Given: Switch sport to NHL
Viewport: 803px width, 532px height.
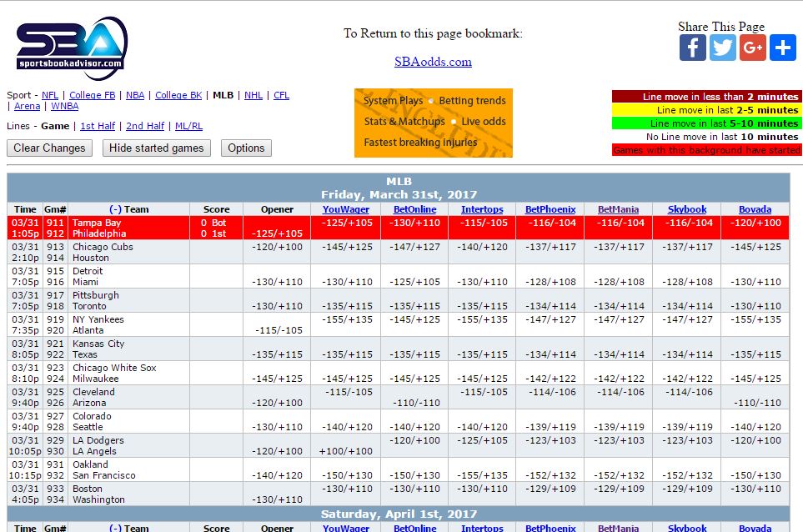Looking at the screenshot, I should [253, 95].
